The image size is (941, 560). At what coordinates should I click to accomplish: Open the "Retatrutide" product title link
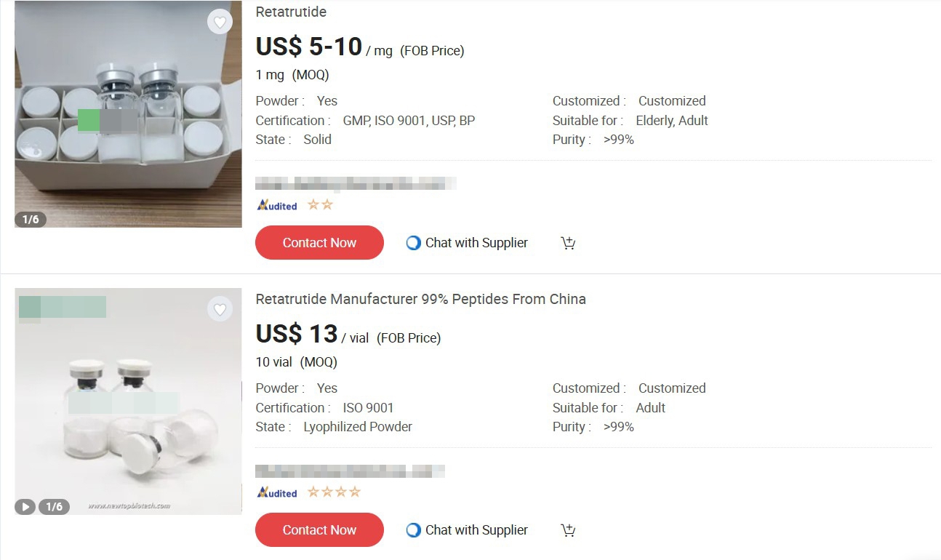coord(290,12)
